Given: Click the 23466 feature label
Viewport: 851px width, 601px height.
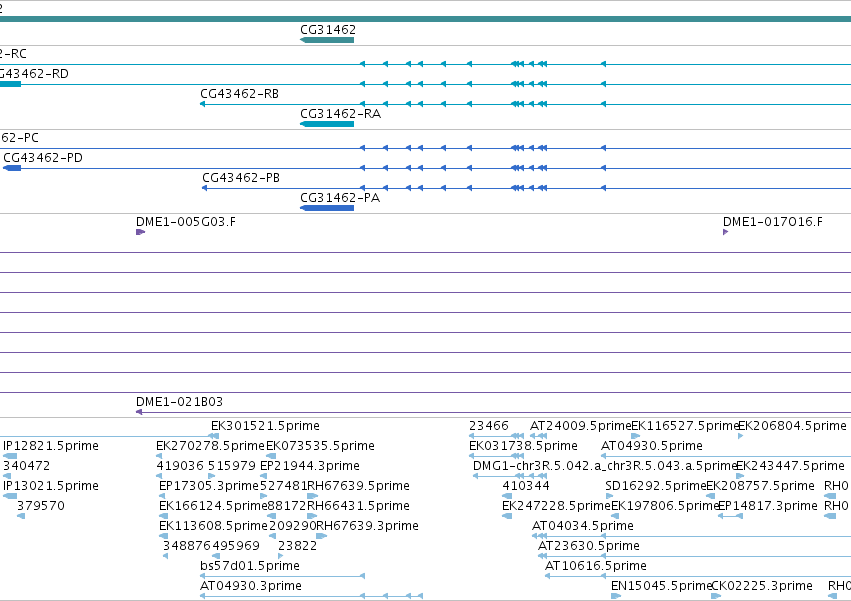Looking at the screenshot, I should [489, 426].
